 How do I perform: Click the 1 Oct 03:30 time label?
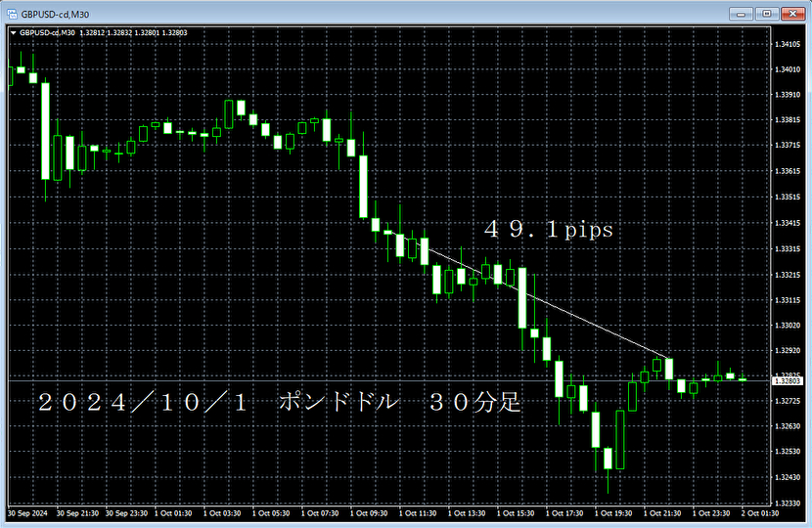point(222,513)
